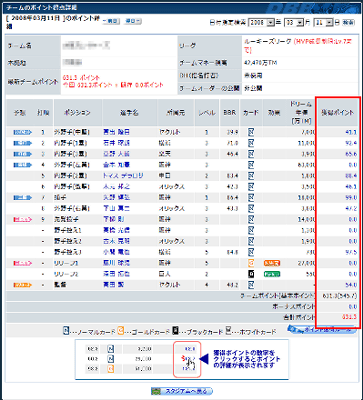363x400 pixels.
Task: Click the card icon in the 野手控え2 row
Action: (251, 241)
